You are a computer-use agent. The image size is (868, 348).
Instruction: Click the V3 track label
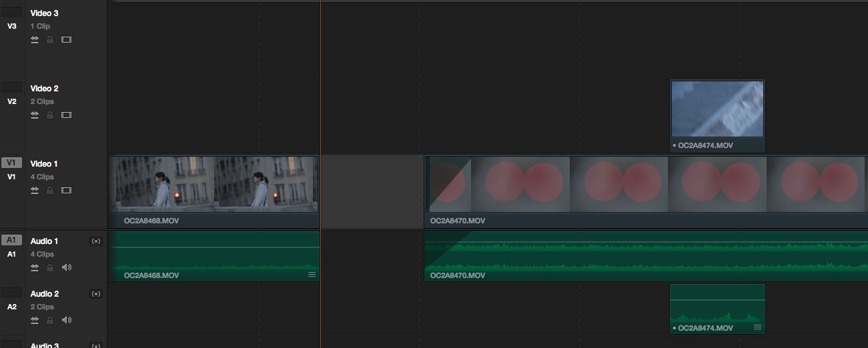tap(11, 27)
